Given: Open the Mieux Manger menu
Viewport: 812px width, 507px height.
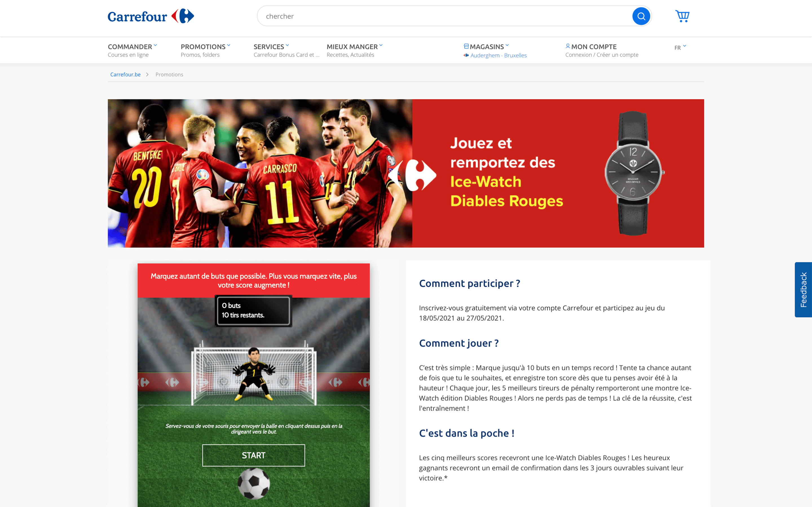Looking at the screenshot, I should coord(354,47).
